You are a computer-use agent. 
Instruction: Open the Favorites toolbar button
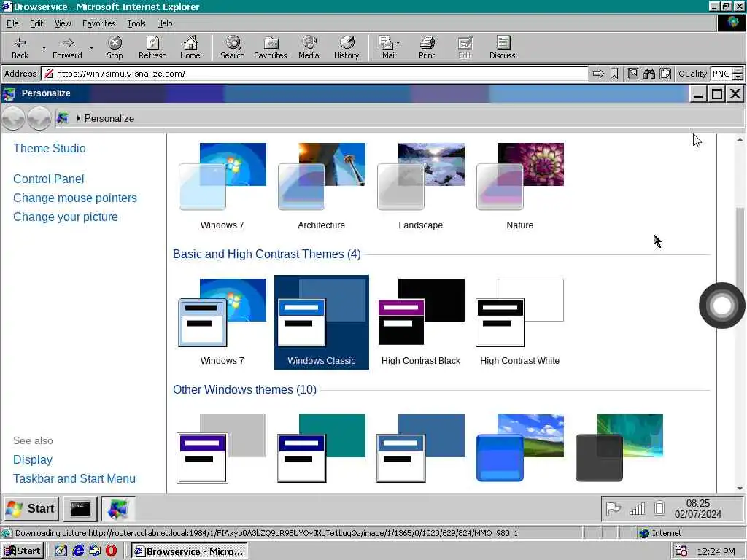[x=271, y=47]
